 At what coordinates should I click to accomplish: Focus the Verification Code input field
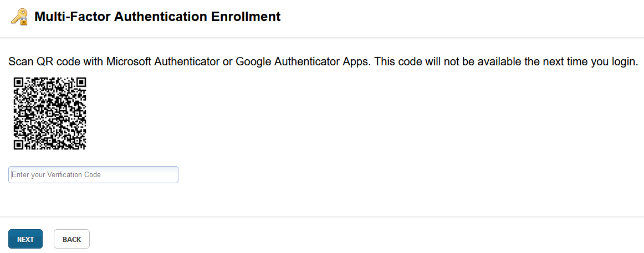93,175
